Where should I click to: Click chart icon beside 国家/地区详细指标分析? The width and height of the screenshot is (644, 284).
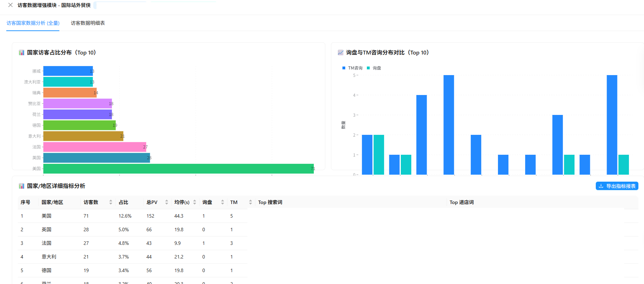(x=22, y=186)
